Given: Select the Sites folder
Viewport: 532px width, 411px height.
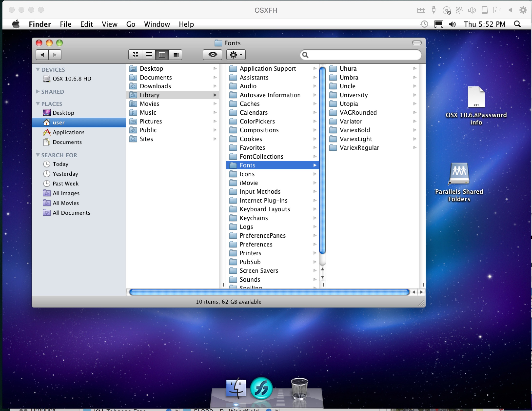Looking at the screenshot, I should 173,139.
